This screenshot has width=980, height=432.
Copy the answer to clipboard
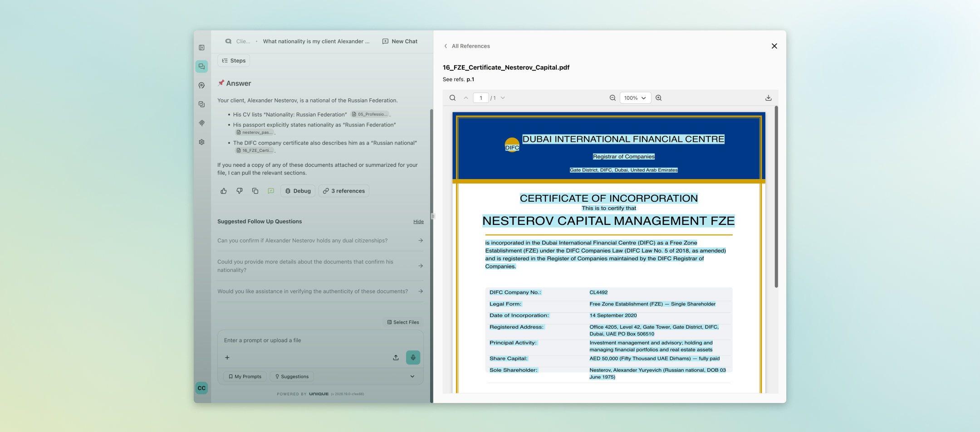(x=255, y=191)
